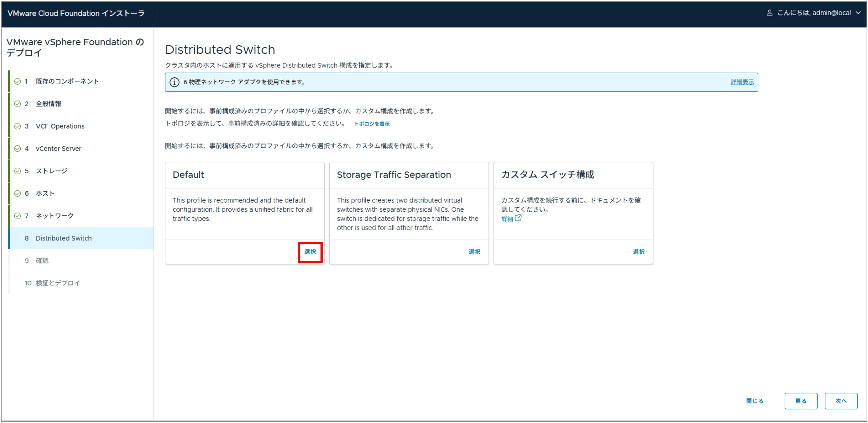
Task: Click the green checkmark beside 既存のコンポーネント
Action: click(18, 81)
